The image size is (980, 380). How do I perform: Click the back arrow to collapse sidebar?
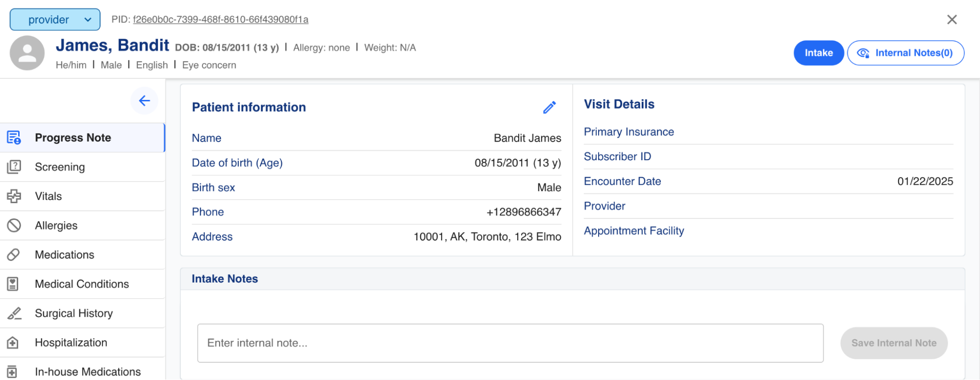coord(144,101)
